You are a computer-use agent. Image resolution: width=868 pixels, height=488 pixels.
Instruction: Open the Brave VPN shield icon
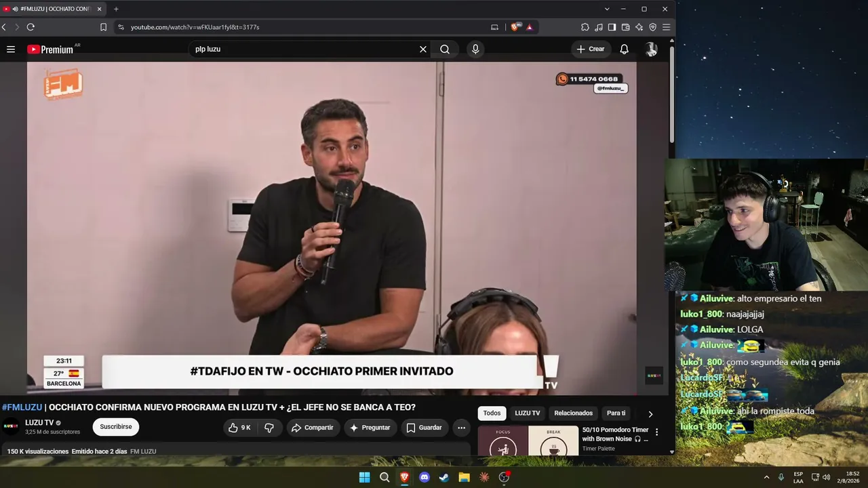(x=652, y=27)
